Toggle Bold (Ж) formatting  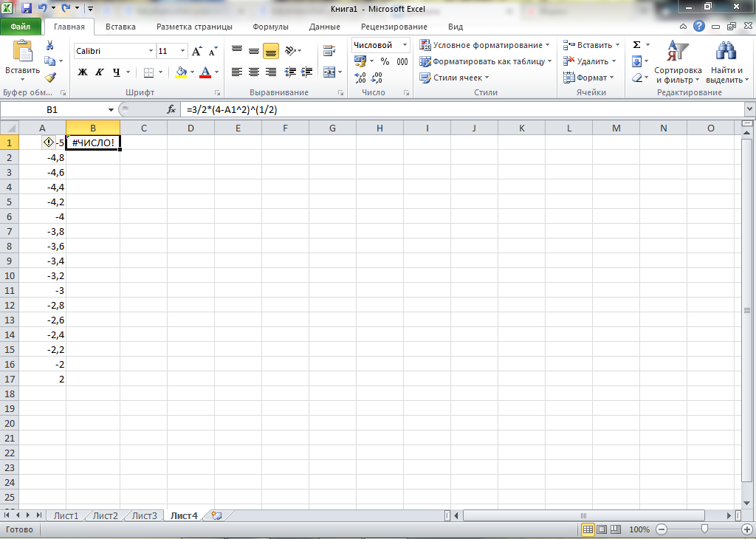tap(83, 72)
